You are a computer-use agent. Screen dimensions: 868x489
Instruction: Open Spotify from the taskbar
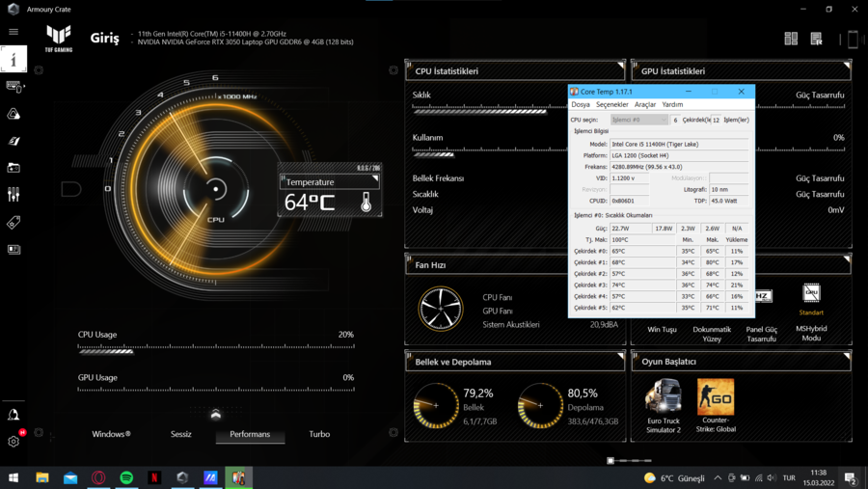[126, 477]
